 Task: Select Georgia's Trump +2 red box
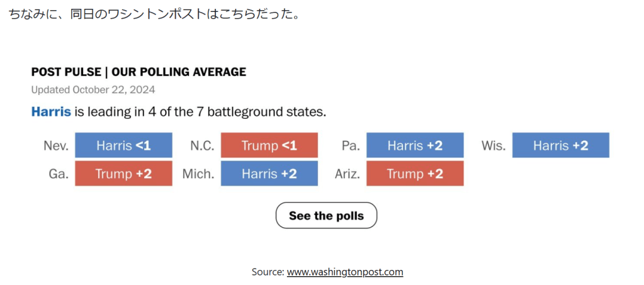(x=123, y=174)
